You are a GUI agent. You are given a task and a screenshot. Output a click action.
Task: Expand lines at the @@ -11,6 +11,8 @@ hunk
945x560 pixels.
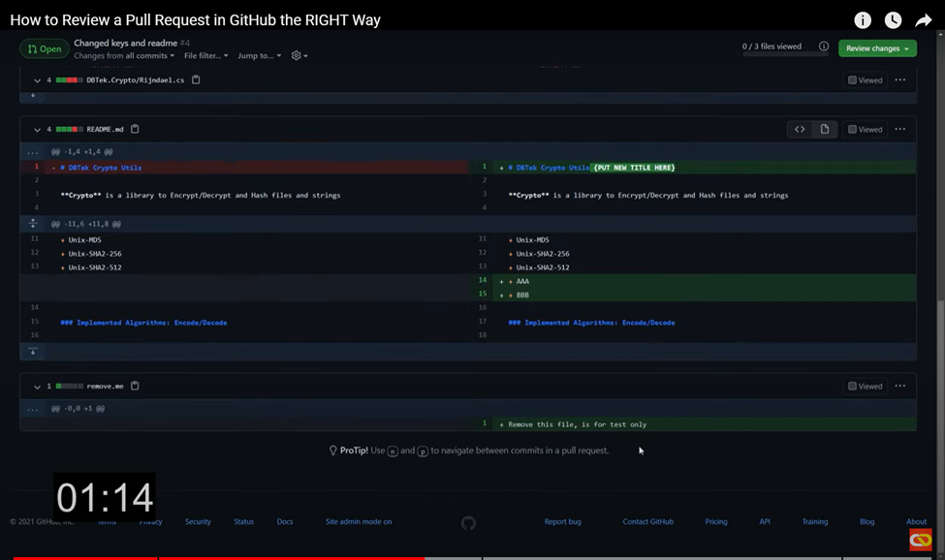tap(33, 224)
